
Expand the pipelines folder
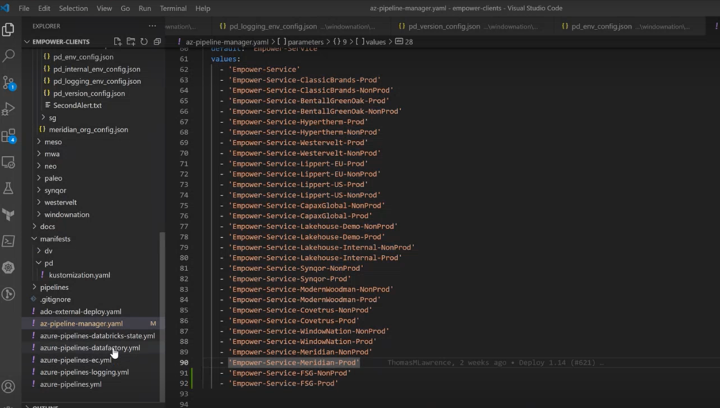54,287
